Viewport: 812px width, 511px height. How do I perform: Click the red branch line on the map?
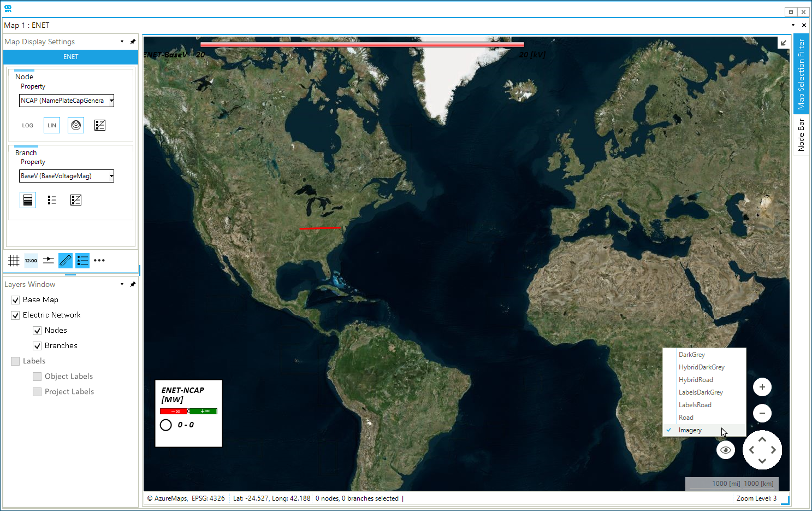pyautogui.click(x=320, y=228)
